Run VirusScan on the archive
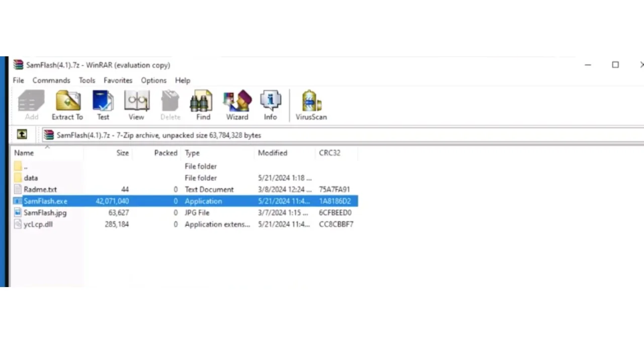 (x=311, y=106)
